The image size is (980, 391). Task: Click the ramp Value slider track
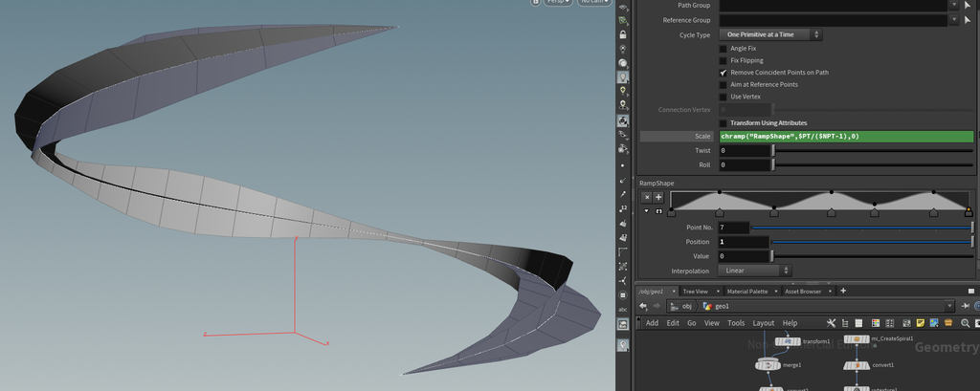click(873, 256)
